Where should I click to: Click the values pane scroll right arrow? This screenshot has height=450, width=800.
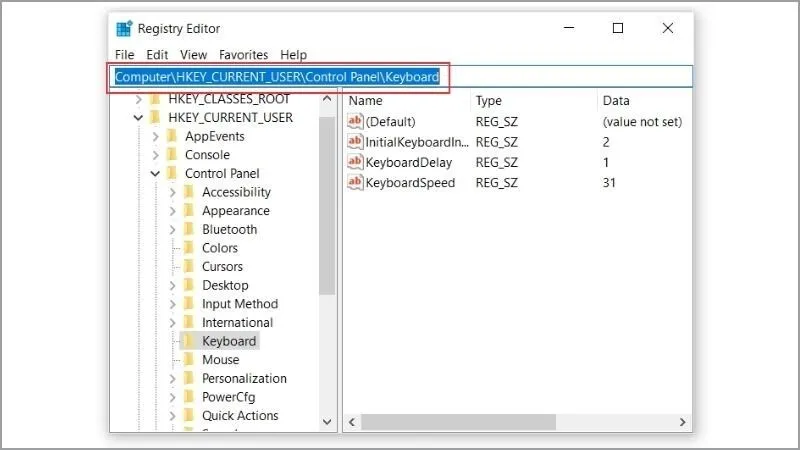point(683,422)
